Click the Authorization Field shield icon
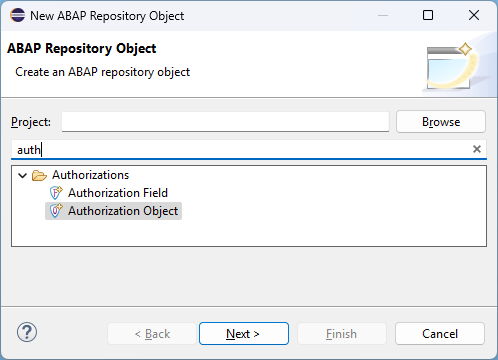The width and height of the screenshot is (498, 360). click(x=56, y=193)
